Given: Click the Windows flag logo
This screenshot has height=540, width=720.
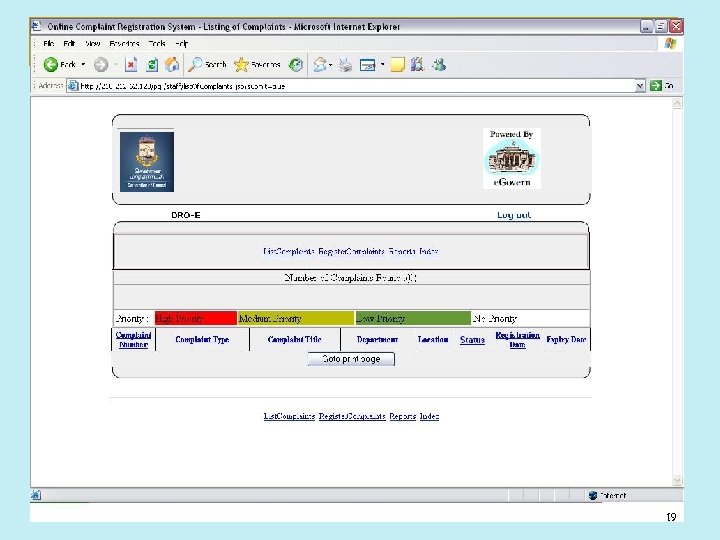Looking at the screenshot, I should (x=670, y=44).
